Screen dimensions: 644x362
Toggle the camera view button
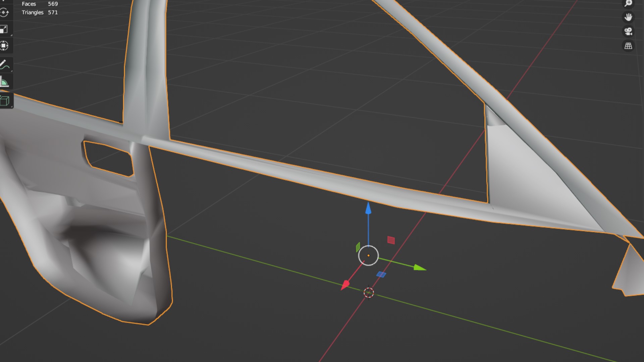coord(628,32)
